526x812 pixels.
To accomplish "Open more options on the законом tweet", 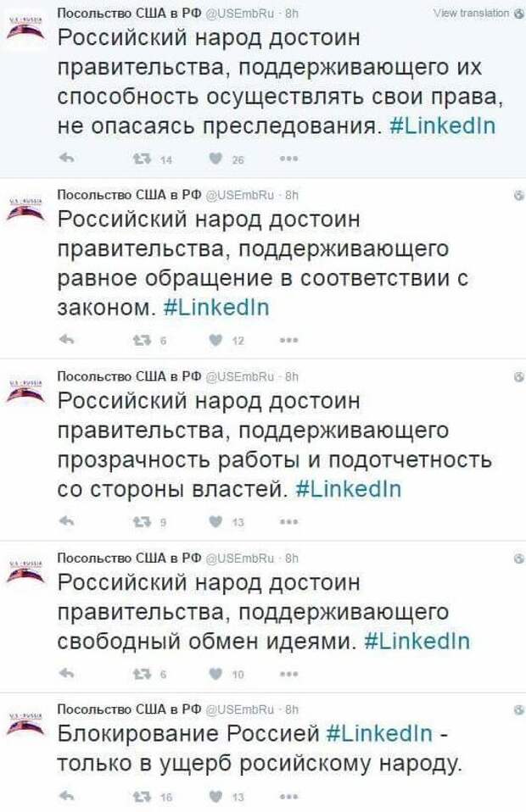I will (x=288, y=339).
